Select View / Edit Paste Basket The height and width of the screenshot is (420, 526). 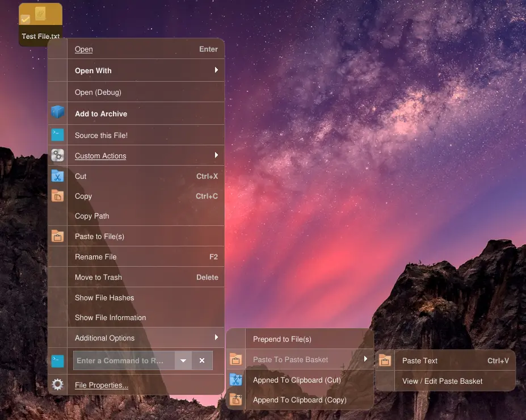tap(442, 381)
